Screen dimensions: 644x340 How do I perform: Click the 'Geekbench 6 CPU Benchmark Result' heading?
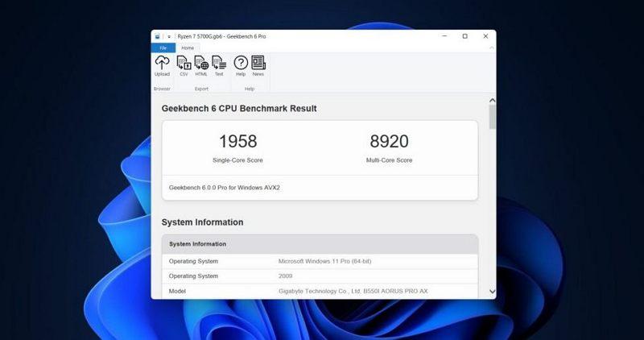coord(239,109)
